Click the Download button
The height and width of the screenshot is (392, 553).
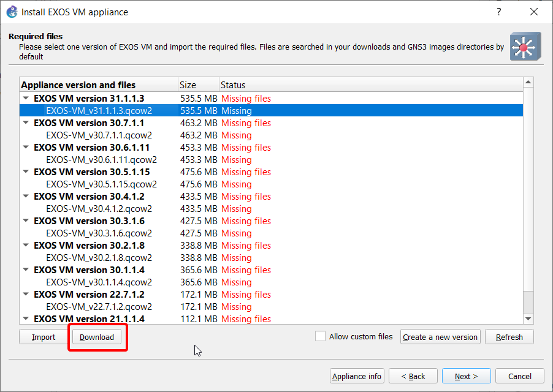pos(97,337)
